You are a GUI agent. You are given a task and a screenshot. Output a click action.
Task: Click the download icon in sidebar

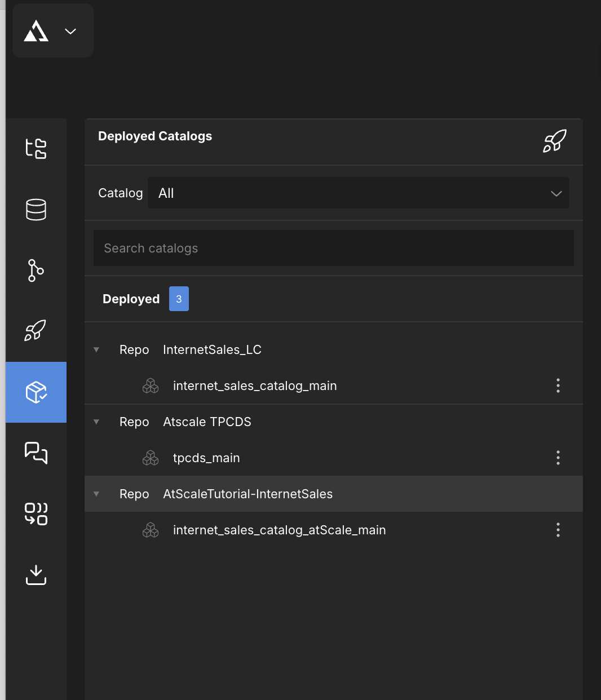pos(36,574)
